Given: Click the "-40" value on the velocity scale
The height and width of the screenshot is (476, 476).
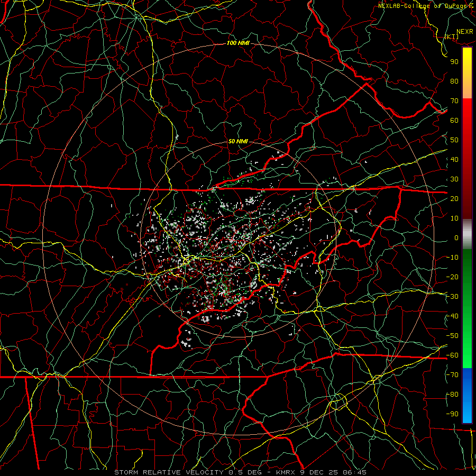Looking at the screenshot, I should click(x=452, y=316).
